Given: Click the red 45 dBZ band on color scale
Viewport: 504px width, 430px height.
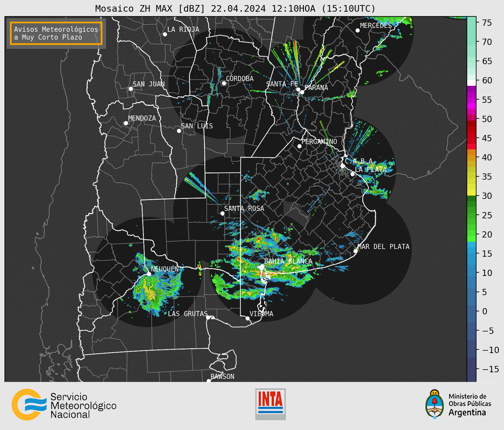Looking at the screenshot, I should (x=471, y=138).
